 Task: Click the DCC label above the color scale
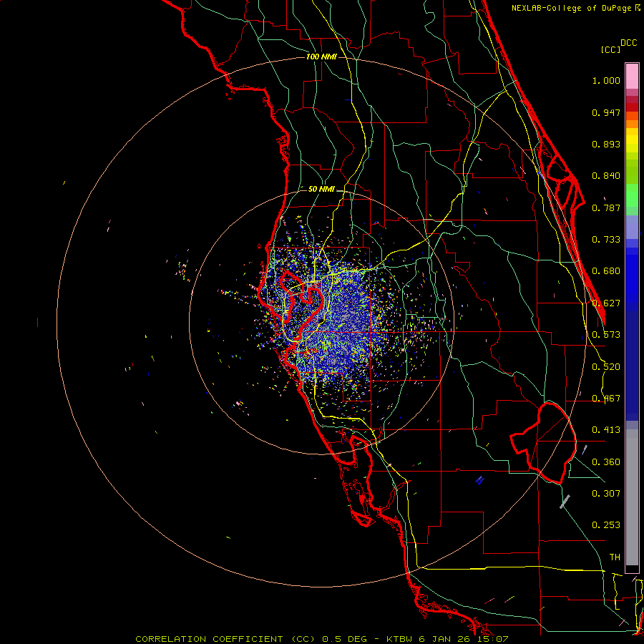coord(628,43)
